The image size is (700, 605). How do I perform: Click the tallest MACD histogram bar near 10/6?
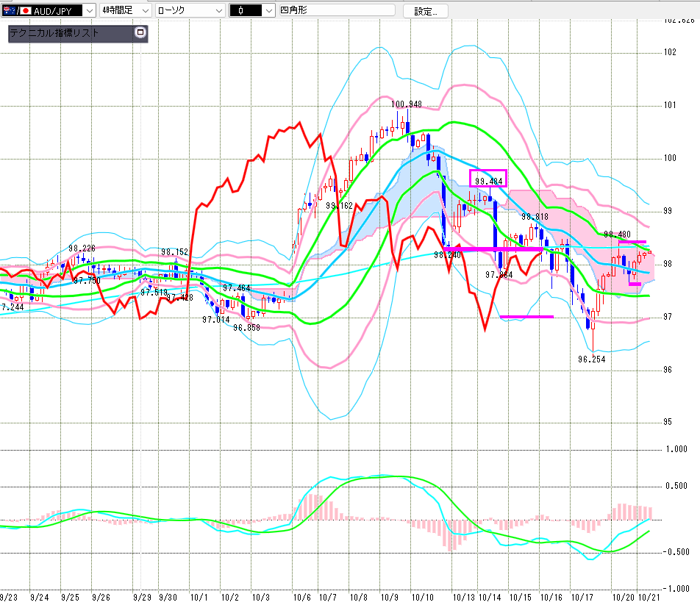point(310,506)
